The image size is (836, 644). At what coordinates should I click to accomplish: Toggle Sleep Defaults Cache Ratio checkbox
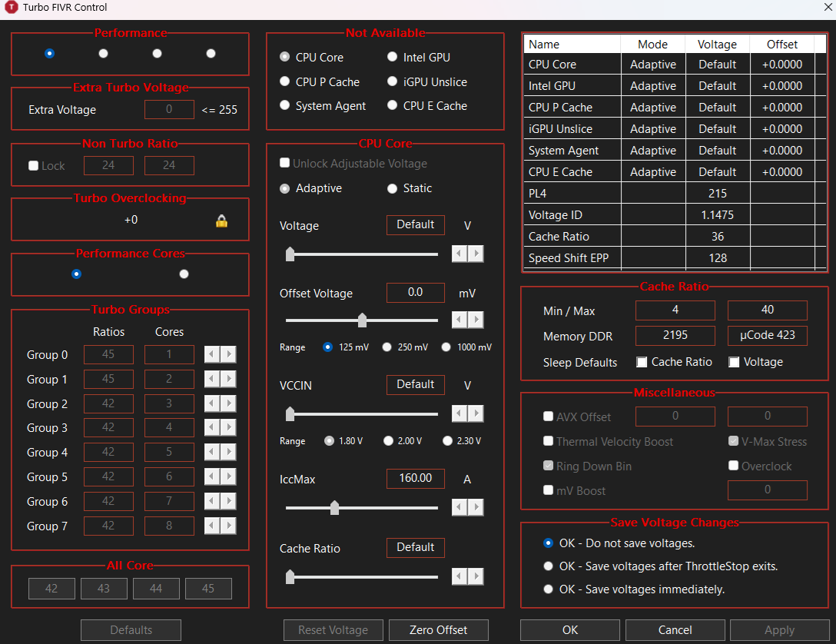pyautogui.click(x=642, y=362)
